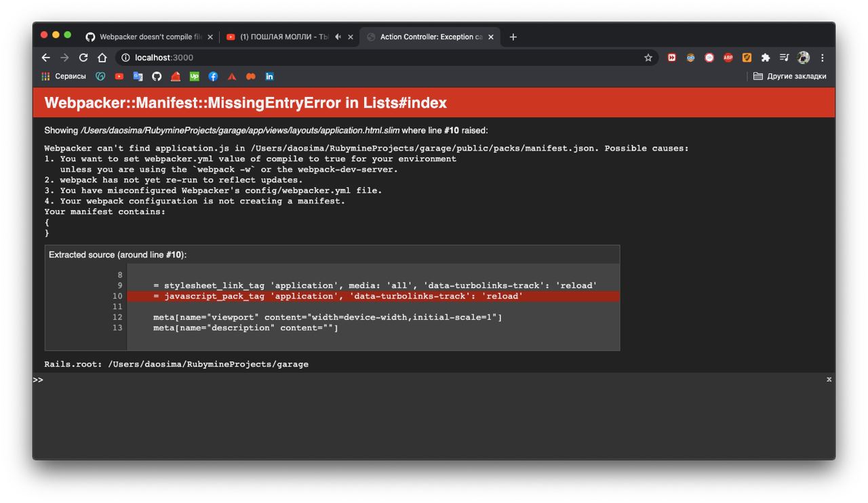The image size is (868, 503).
Task: Switch to the Webpacker doesn't compile tab
Action: (x=149, y=37)
